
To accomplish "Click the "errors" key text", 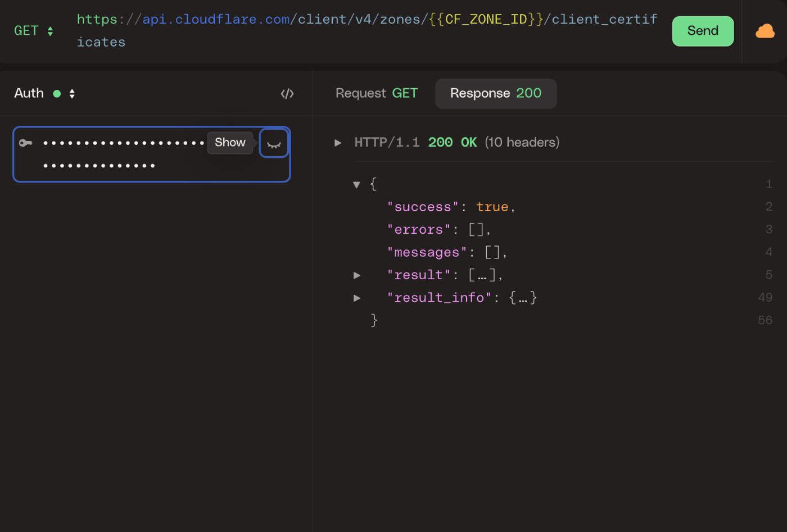I will tap(419, 230).
